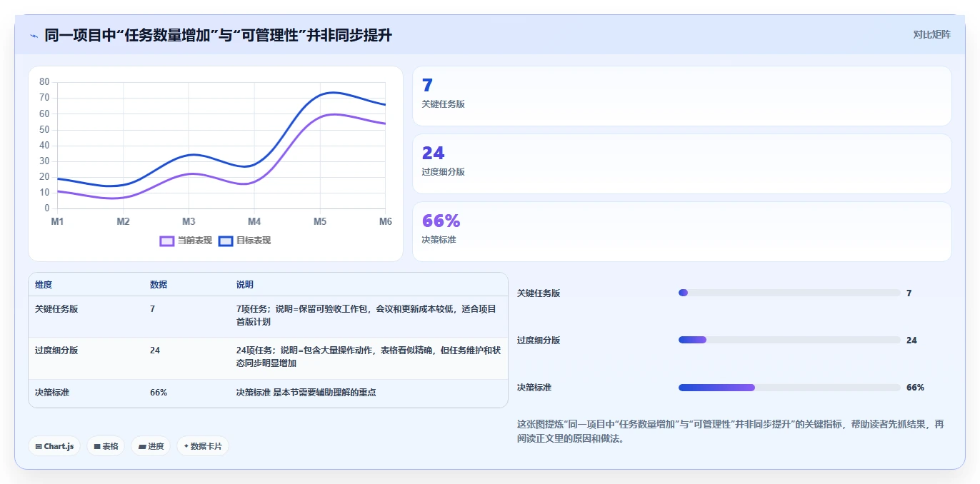
Task: Click the M6 label on the chart axis
Action: [x=386, y=222]
